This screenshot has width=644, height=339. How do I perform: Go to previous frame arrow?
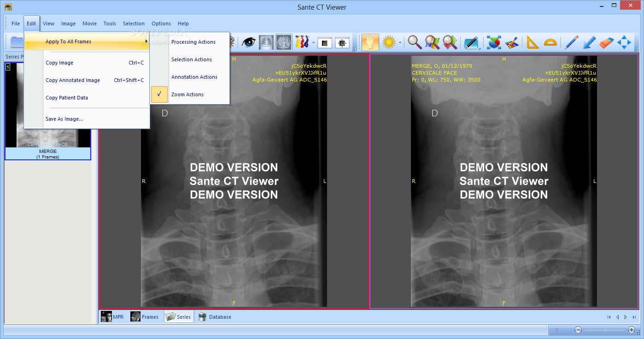[x=617, y=317]
